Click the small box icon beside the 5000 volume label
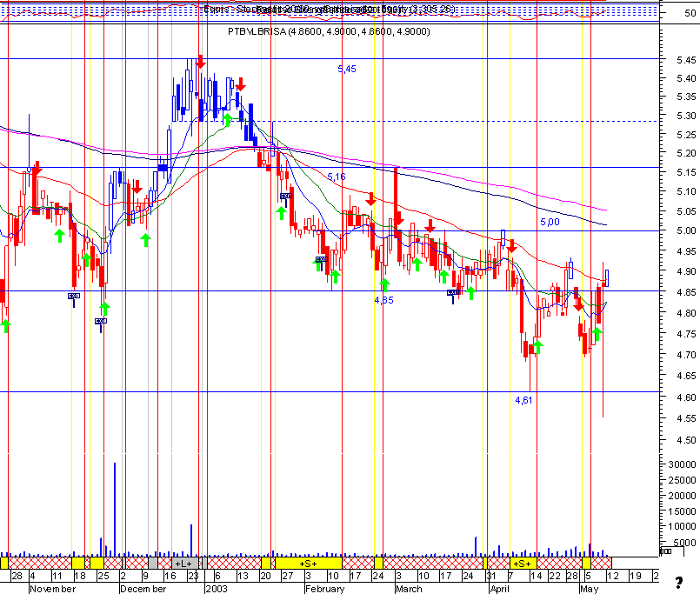The width and height of the screenshot is (700, 594). click(x=665, y=551)
